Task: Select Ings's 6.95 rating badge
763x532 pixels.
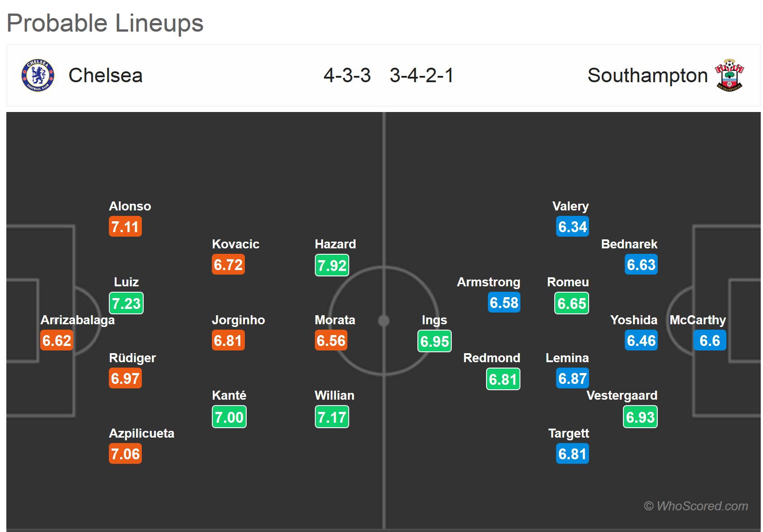Action: [434, 341]
